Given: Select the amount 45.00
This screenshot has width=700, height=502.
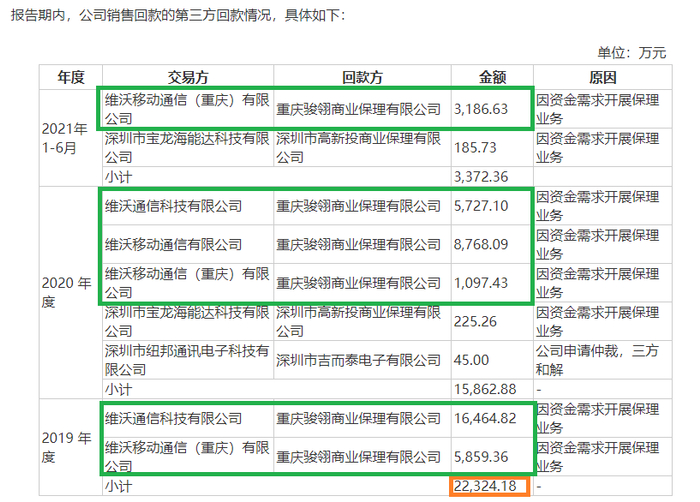Looking at the screenshot, I should pyautogui.click(x=471, y=360).
